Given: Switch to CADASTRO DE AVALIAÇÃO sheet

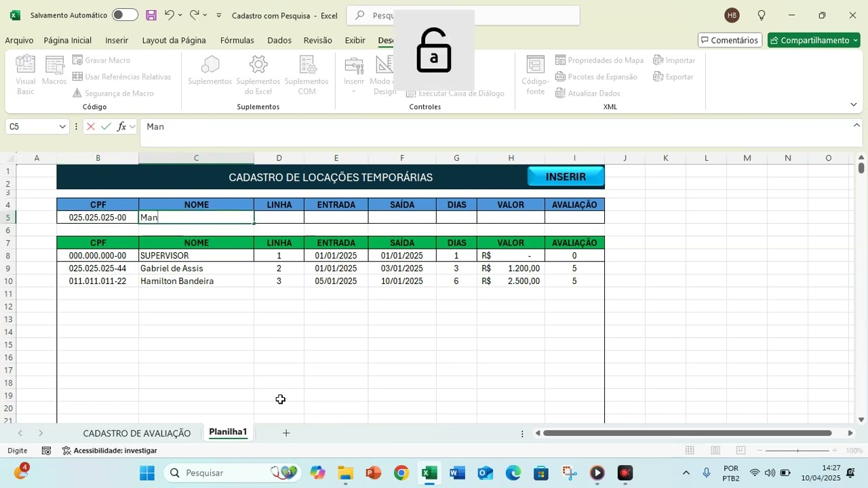Looking at the screenshot, I should (137, 433).
